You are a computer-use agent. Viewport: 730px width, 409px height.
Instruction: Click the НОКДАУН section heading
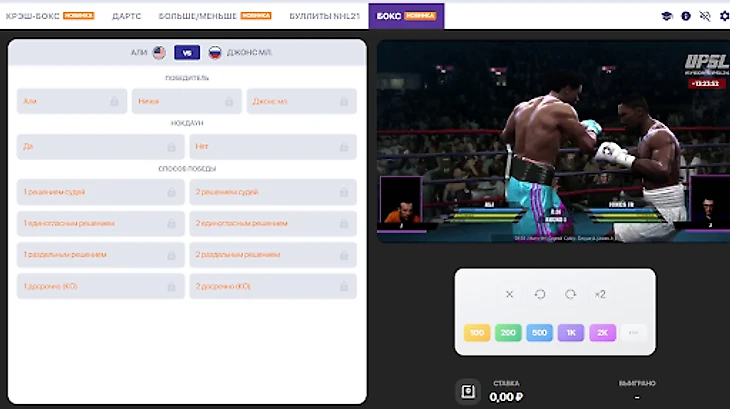187,123
